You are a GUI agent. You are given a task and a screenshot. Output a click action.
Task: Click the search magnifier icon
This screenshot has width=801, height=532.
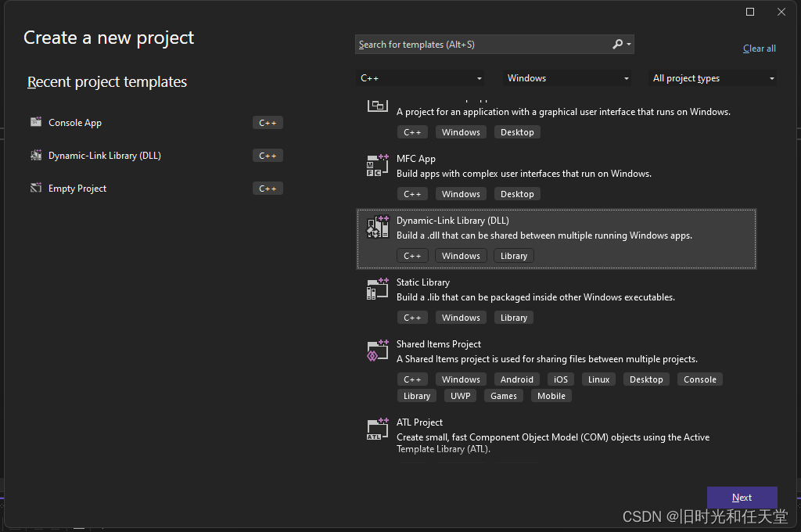[618, 45]
